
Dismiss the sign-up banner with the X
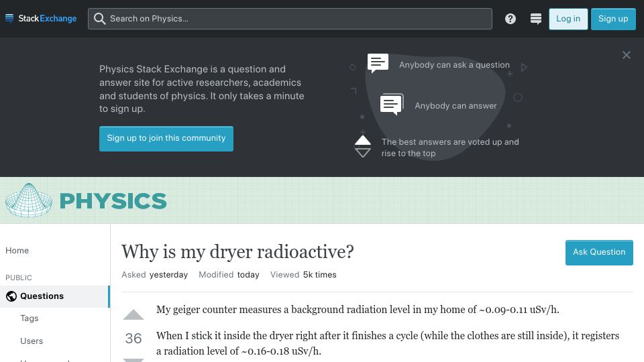[626, 55]
